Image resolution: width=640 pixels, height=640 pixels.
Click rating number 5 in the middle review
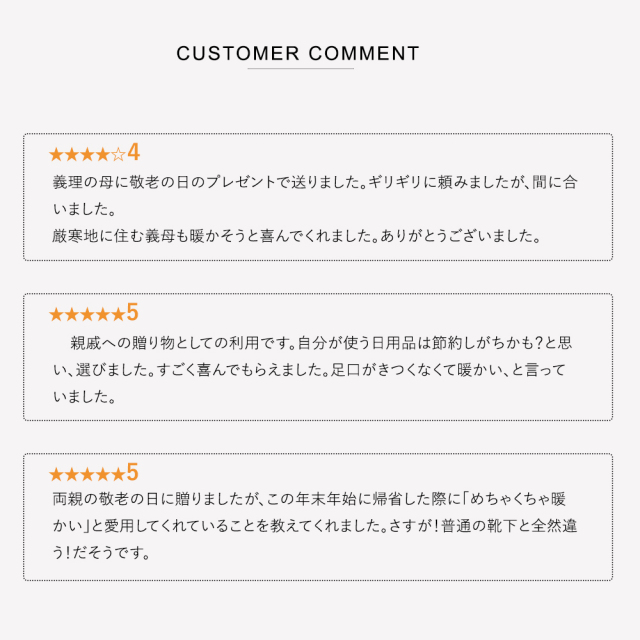pyautogui.click(x=133, y=312)
